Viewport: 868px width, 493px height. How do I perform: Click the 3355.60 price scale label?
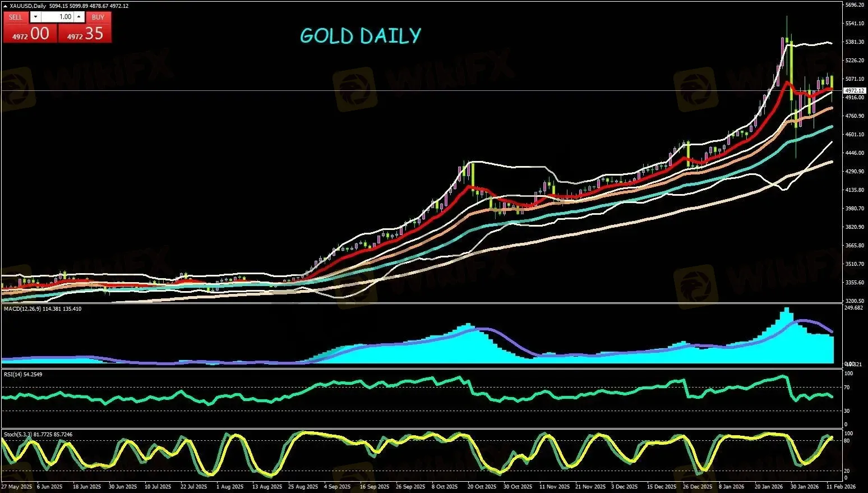pyautogui.click(x=855, y=283)
